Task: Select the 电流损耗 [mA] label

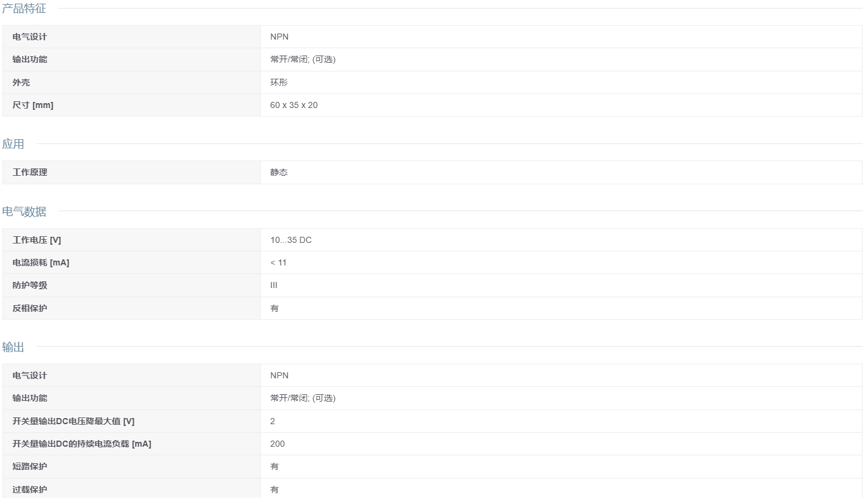Action: pos(40,262)
